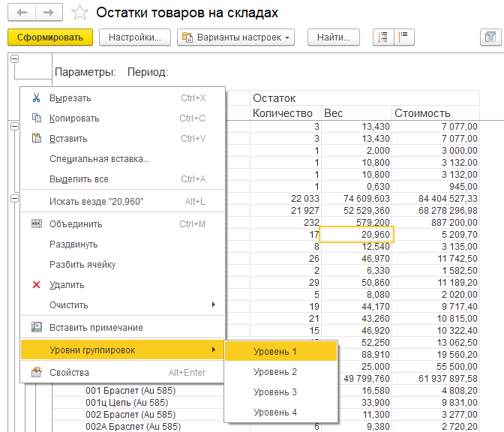Screen dimensions: 504x432
Task: Click the cost cell 887 200,00
Action: point(436,223)
